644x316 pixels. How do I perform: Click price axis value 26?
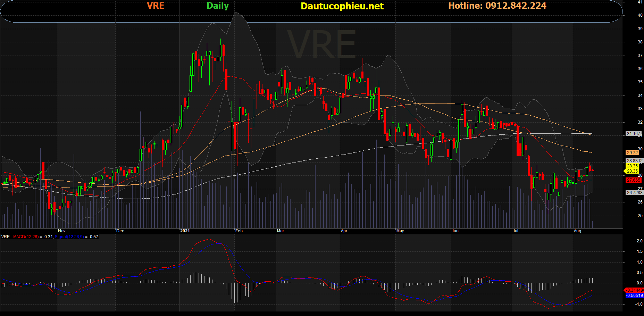pos(640,202)
